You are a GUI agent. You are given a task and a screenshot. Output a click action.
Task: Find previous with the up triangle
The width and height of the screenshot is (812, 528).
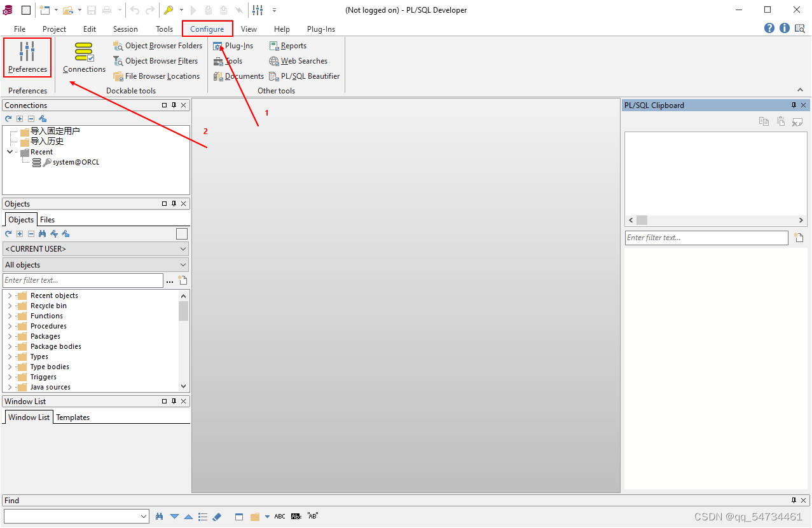coord(188,517)
